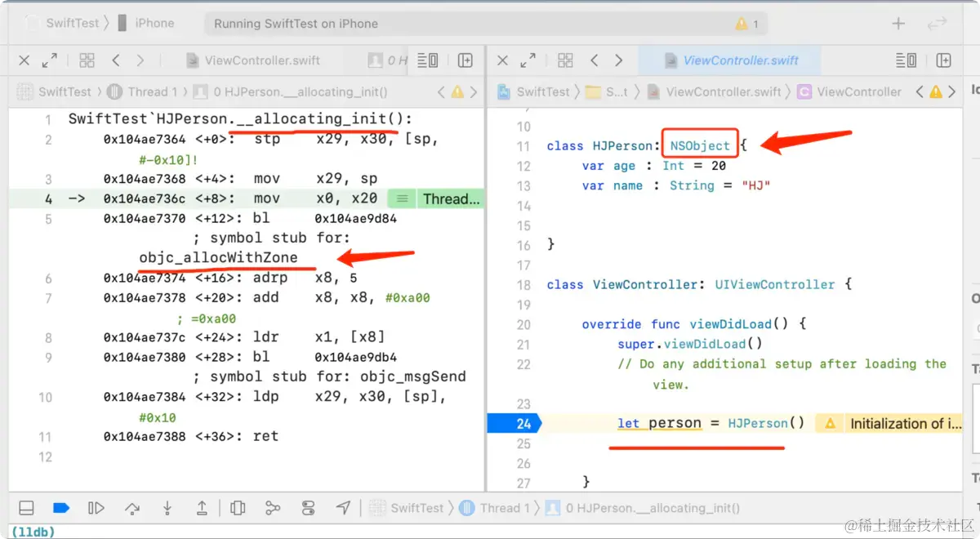The height and width of the screenshot is (539, 980).
Task: Jump to previous issue in left editor
Action: (441, 91)
